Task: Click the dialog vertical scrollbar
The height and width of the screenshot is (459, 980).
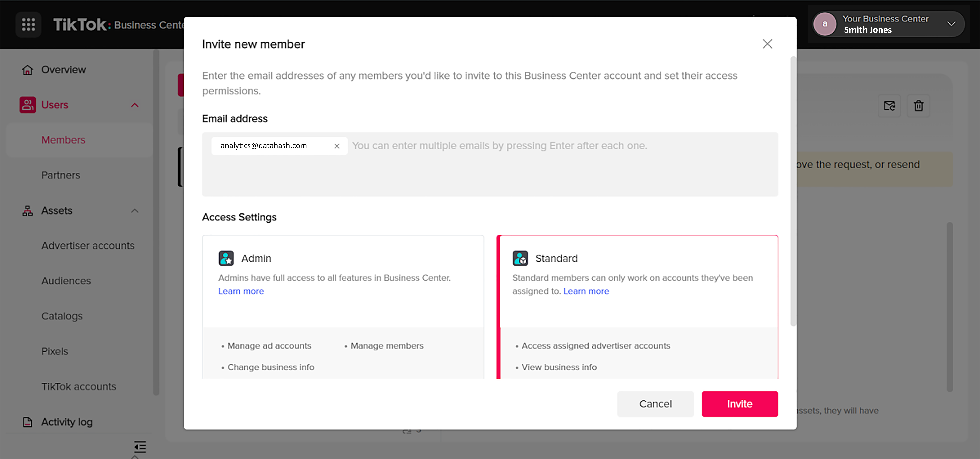Action: [793, 191]
